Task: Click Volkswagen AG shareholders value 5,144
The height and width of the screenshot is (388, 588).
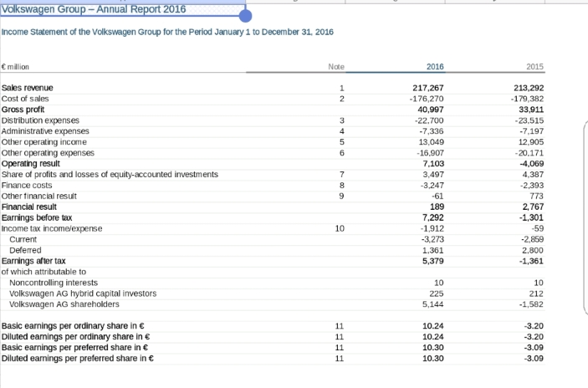Action: [x=433, y=304]
